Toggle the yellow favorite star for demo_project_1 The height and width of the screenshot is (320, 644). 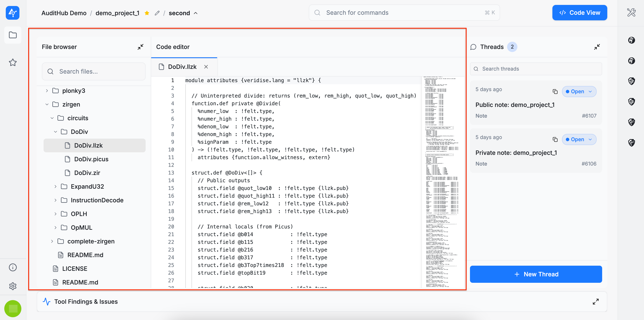(147, 13)
